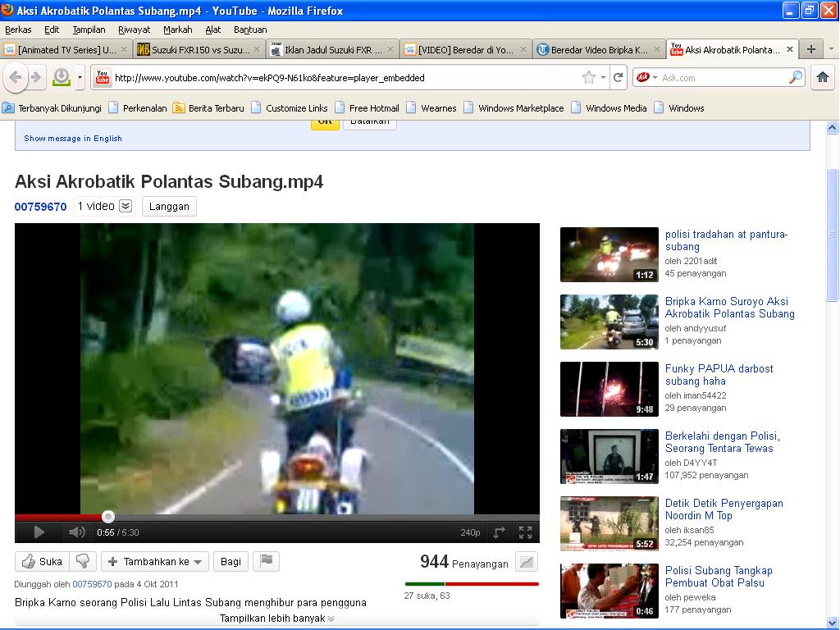Flag the video with the flag icon

click(x=267, y=561)
